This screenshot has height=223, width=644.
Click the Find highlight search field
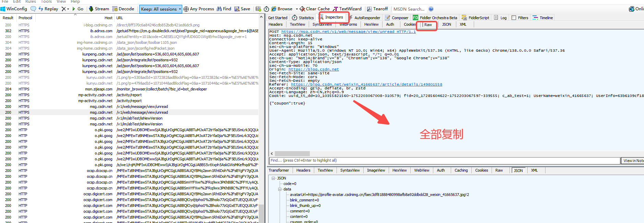[x=445, y=160]
